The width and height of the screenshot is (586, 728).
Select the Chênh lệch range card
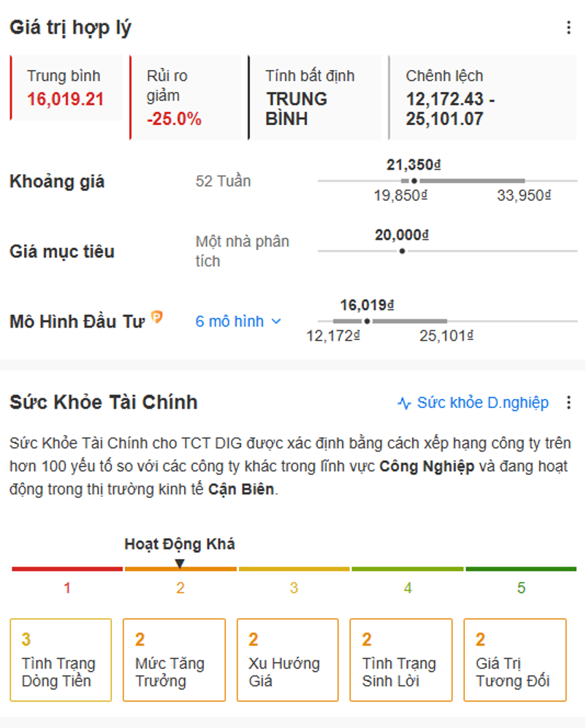[482, 97]
